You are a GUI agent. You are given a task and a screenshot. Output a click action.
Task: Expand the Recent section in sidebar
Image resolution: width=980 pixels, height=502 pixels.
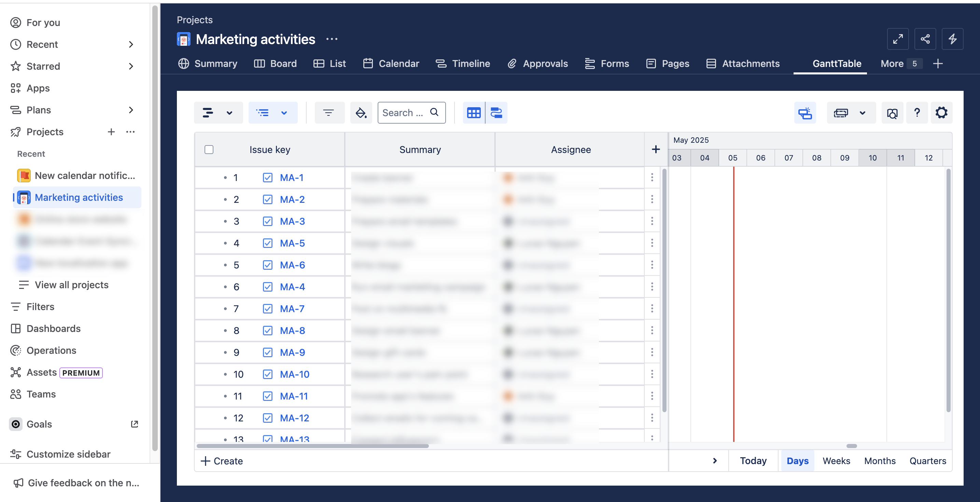pos(130,44)
